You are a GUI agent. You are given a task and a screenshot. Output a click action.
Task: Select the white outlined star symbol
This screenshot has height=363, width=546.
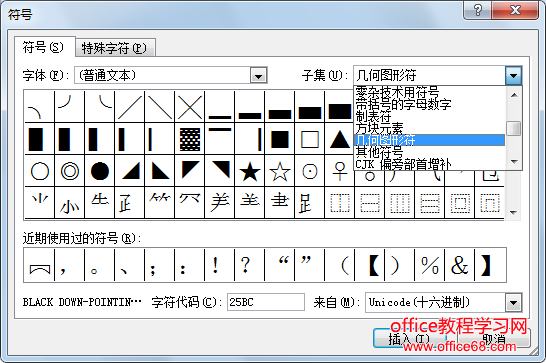tap(280, 171)
